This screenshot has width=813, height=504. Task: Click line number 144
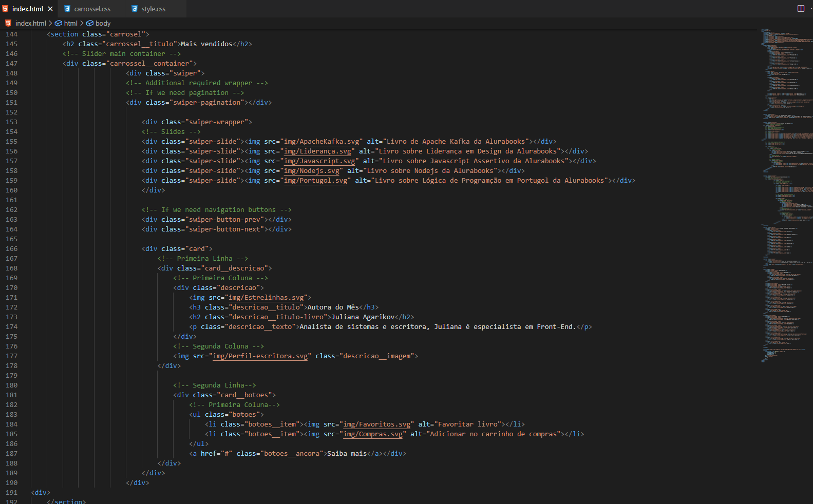[x=11, y=34]
